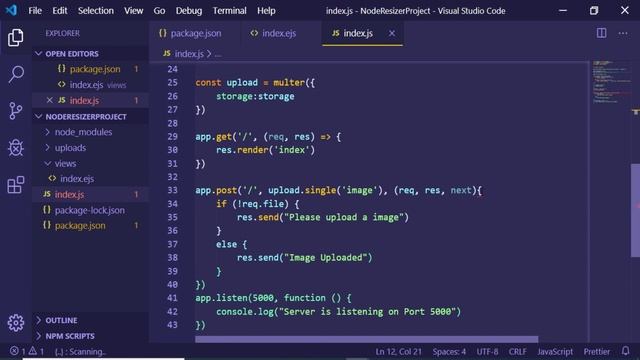Close the index.js editor tab
Viewport: 640px width, 360px height.
click(x=392, y=33)
